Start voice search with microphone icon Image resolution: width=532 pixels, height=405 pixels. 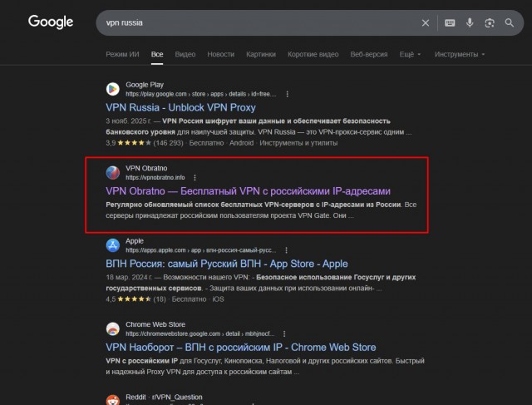(470, 22)
